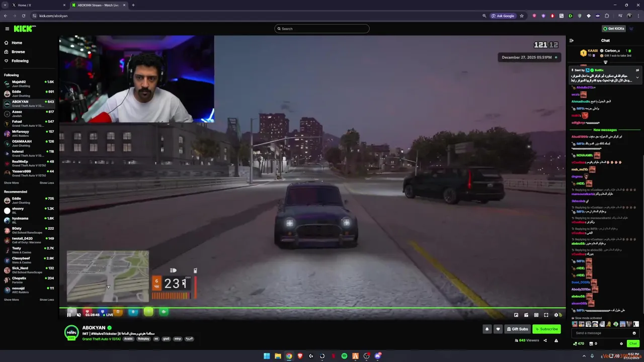Collapse the chat panel
Viewport: 644px width, 362px height.
pos(572,41)
